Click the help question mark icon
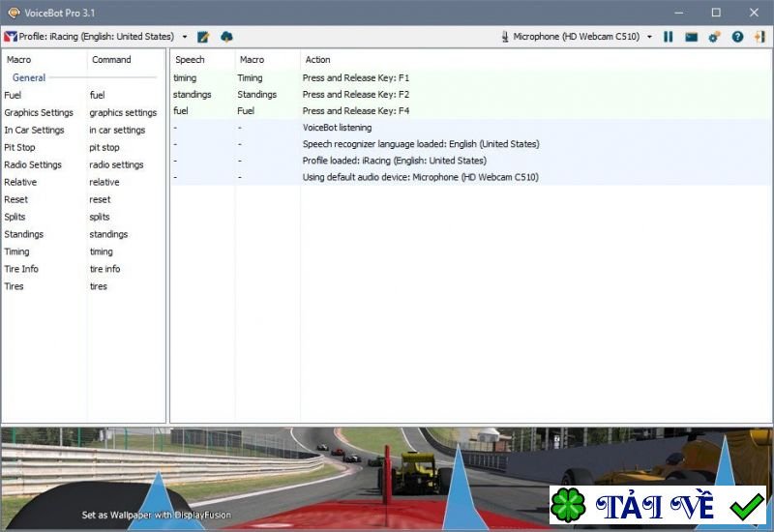The image size is (774, 532). tap(737, 37)
